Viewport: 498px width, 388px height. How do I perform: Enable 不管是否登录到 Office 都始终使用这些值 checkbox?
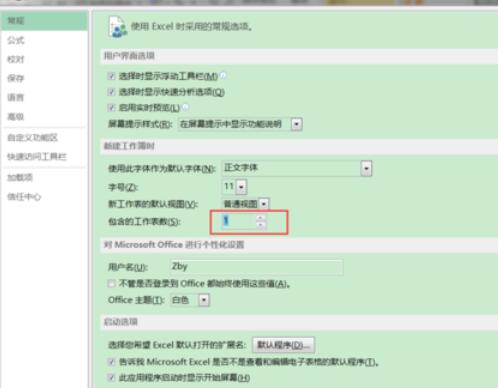111,284
